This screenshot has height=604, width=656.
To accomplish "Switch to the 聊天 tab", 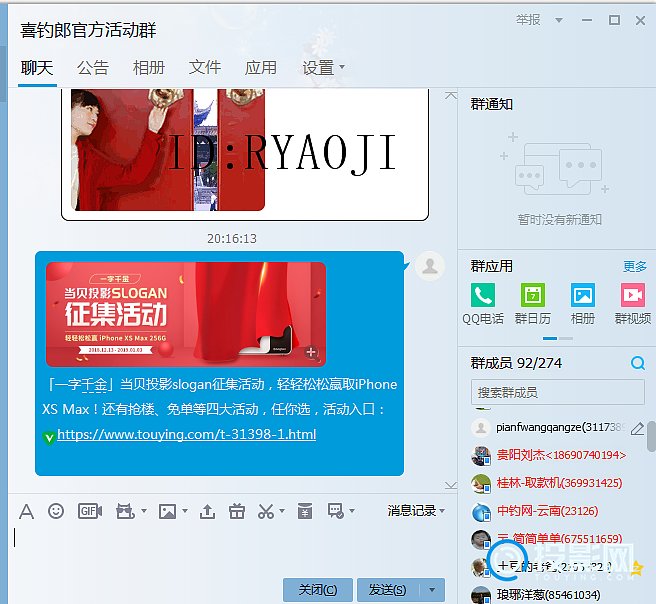I will tap(37, 68).
